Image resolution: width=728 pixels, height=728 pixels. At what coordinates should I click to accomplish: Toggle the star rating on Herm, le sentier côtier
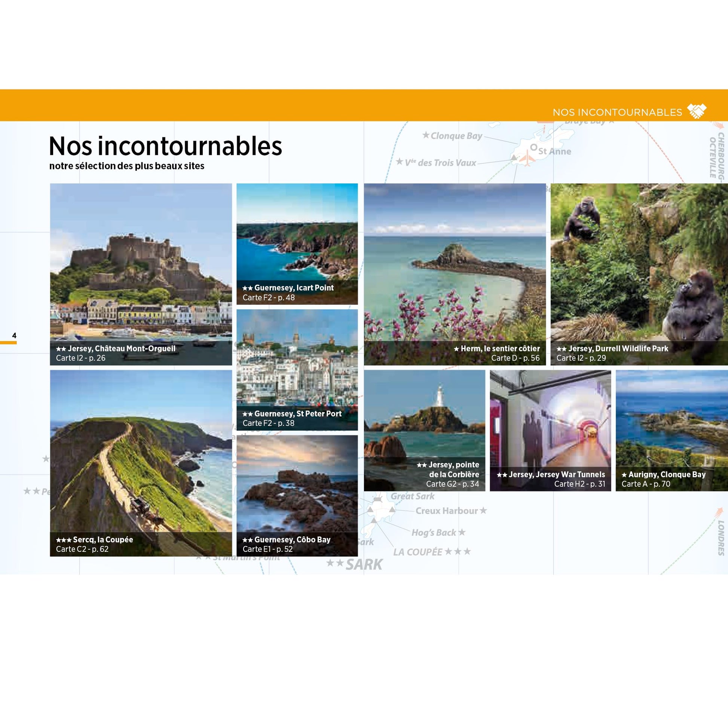pos(457,349)
